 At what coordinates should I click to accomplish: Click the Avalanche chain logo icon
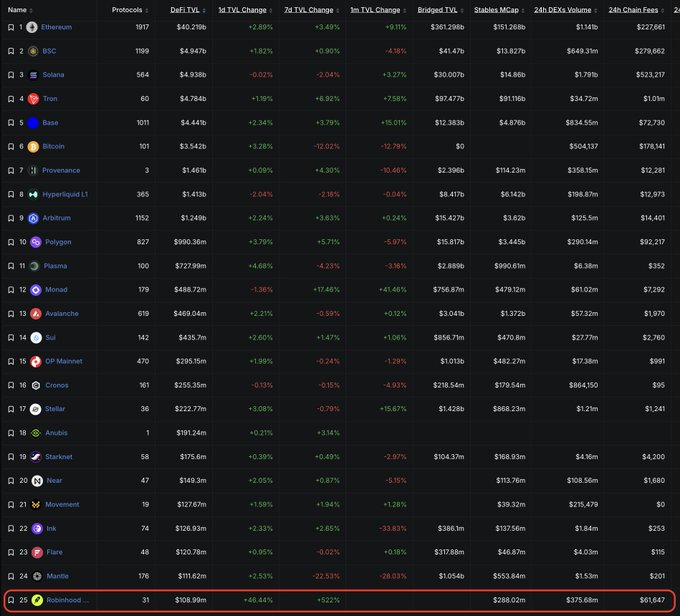click(36, 314)
